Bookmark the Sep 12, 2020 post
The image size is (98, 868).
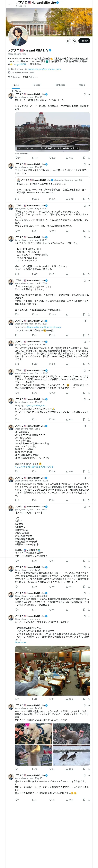click(84, 393)
